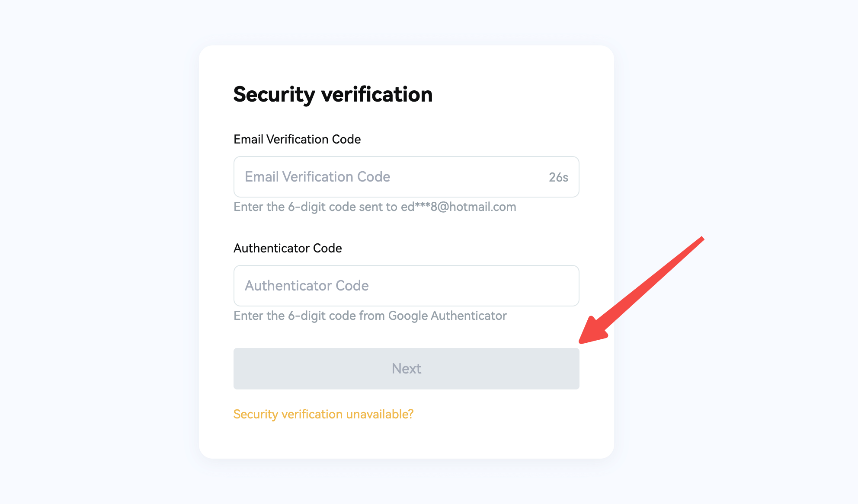Click the words 'Google Authenticator' in hint
Image resolution: width=858 pixels, height=504 pixels.
point(447,316)
